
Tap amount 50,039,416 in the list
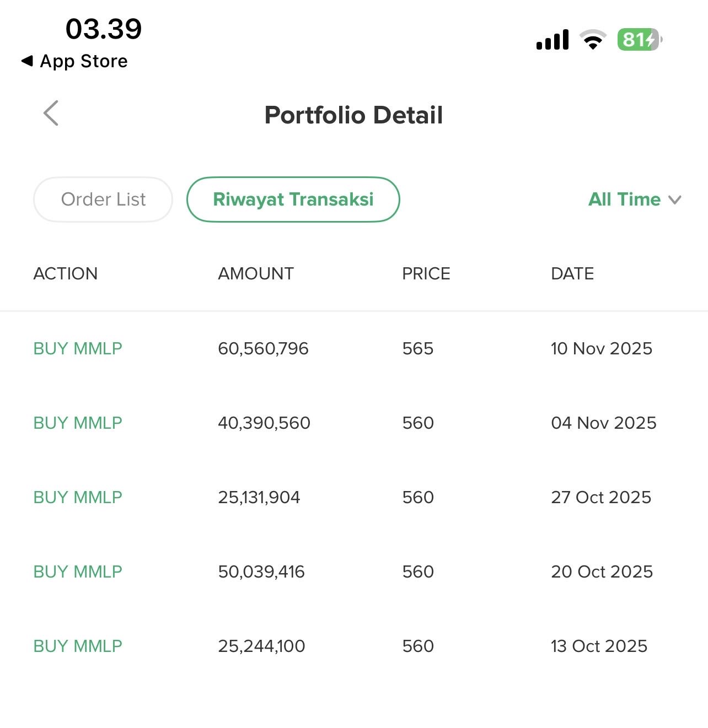click(261, 571)
